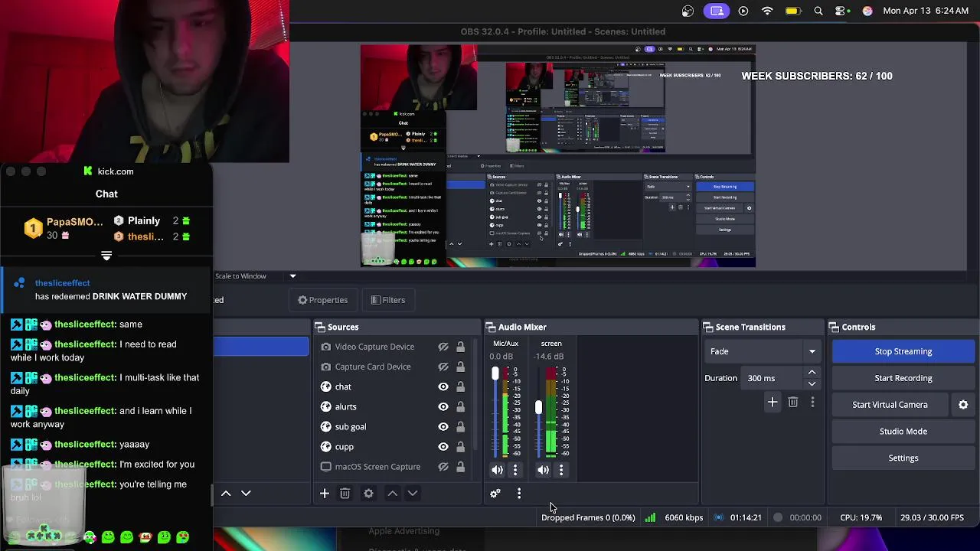
Task: Open Siri from menu bar
Action: (867, 11)
